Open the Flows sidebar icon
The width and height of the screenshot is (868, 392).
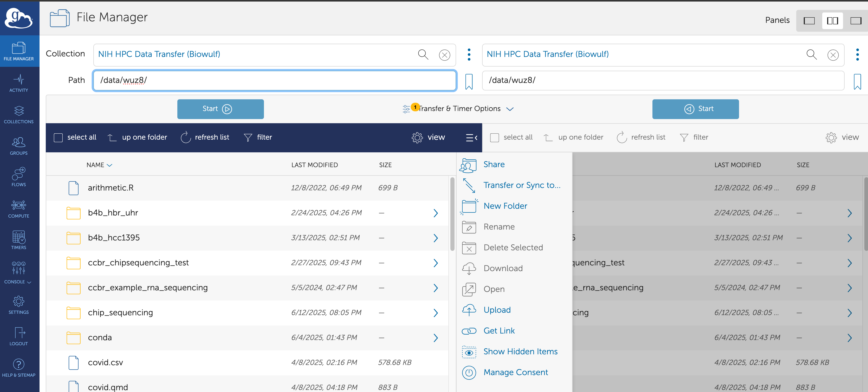(x=18, y=177)
